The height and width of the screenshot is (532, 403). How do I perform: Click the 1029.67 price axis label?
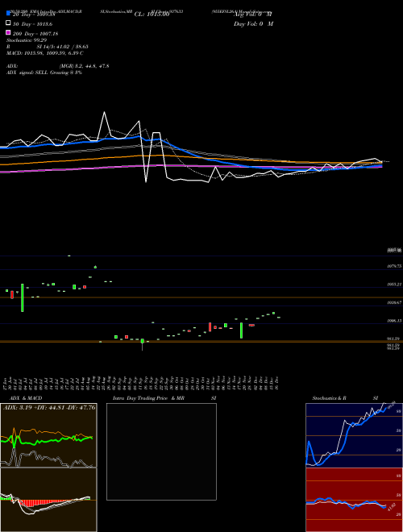pyautogui.click(x=394, y=302)
